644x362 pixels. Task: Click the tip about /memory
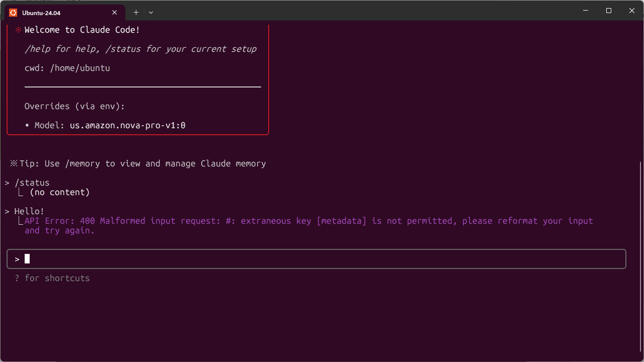point(138,163)
